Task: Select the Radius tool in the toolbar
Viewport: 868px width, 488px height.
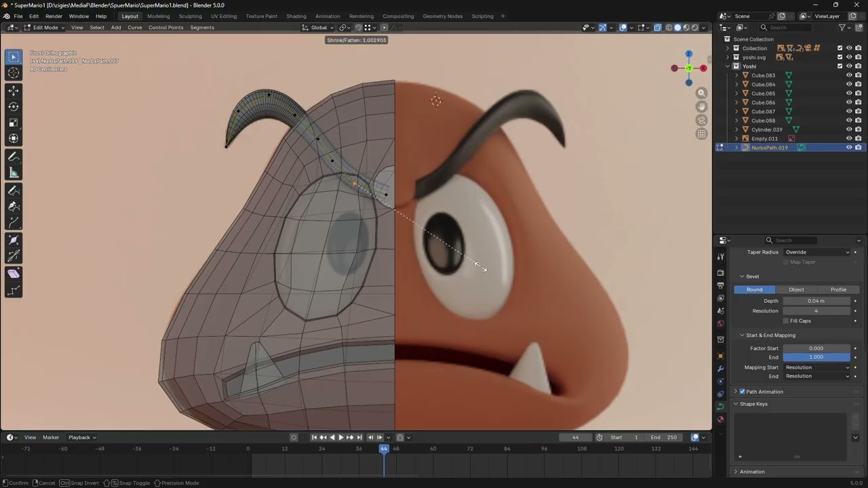Action: click(x=14, y=241)
